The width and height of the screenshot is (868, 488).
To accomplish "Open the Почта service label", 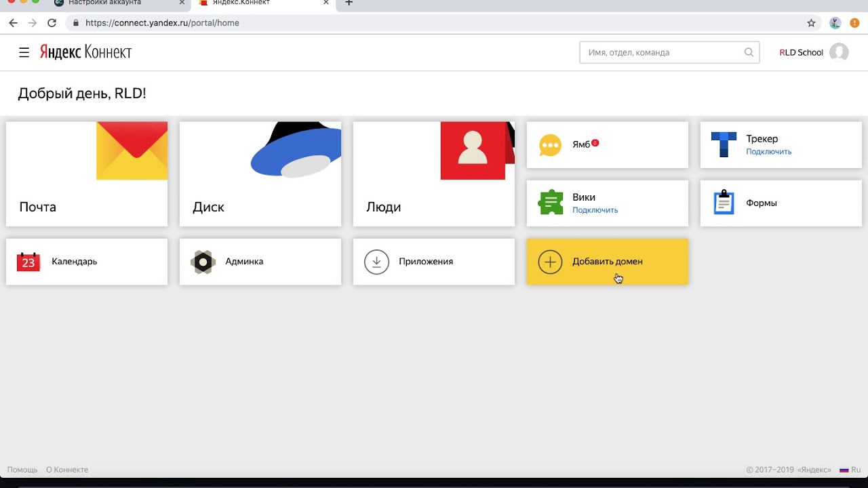I will pyautogui.click(x=38, y=207).
